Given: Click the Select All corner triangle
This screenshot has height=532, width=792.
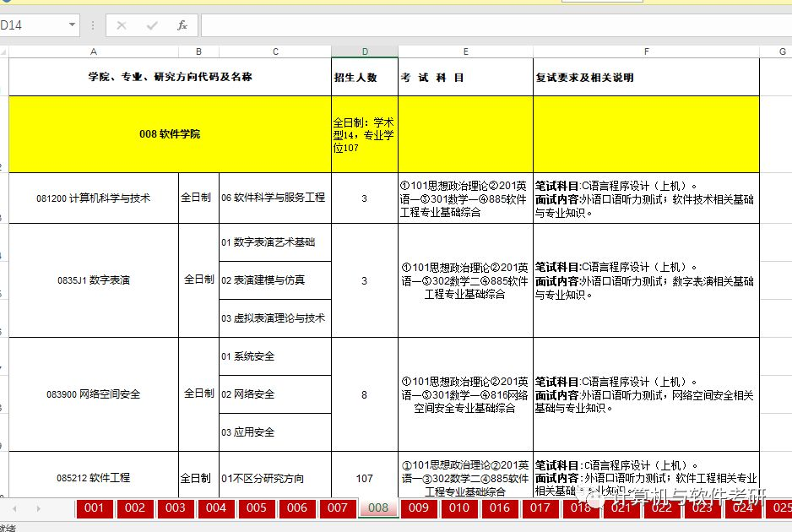Looking at the screenshot, I should (4, 52).
